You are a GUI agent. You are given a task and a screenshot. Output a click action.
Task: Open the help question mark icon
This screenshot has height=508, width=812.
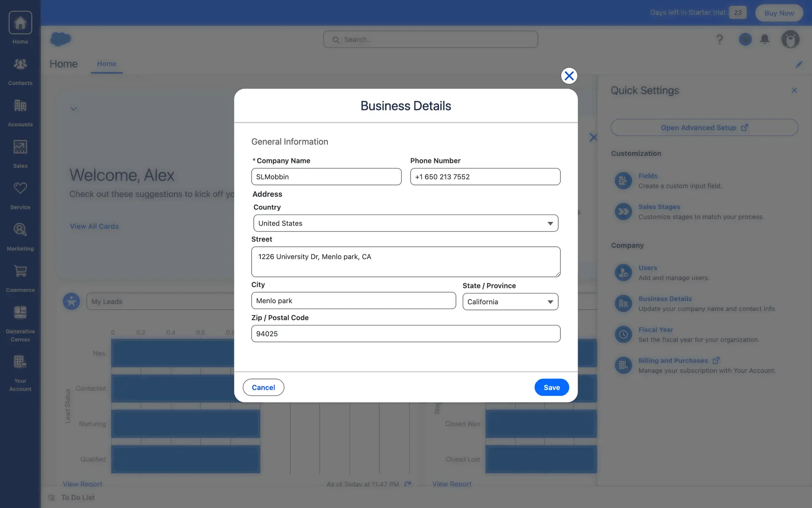719,39
